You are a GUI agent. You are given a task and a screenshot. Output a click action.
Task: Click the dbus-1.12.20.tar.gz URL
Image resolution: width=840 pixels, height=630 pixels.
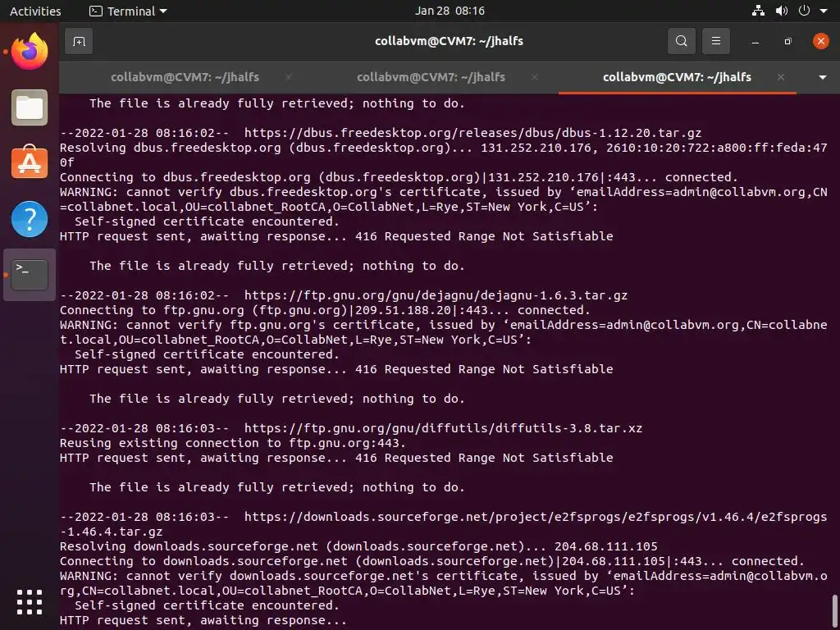tap(473, 133)
